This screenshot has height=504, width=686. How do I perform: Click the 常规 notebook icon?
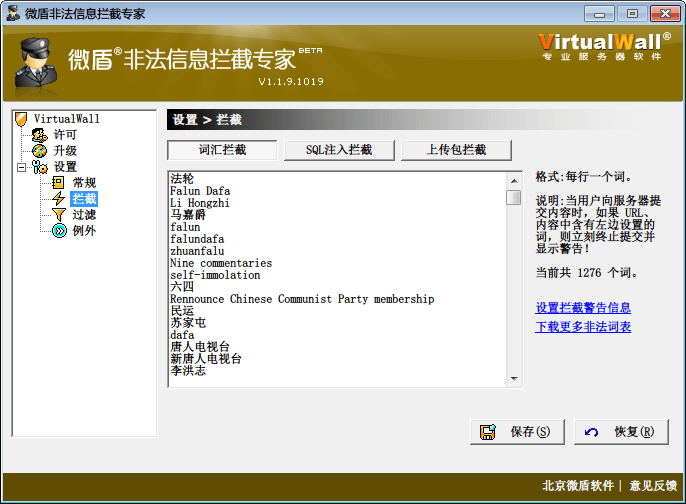pyautogui.click(x=58, y=183)
